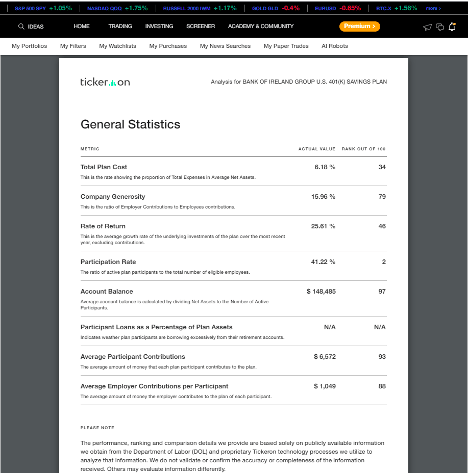The height and width of the screenshot is (473, 468).
Task: Click the EUR/USD ticker
Action: coord(338,8)
